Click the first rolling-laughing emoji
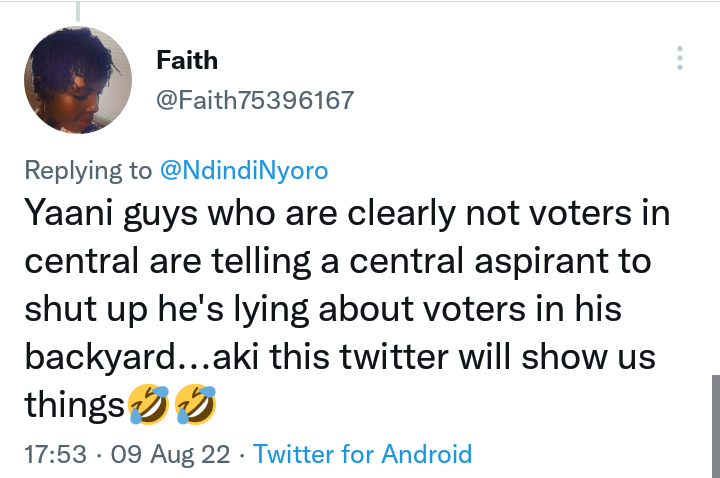 coord(149,404)
